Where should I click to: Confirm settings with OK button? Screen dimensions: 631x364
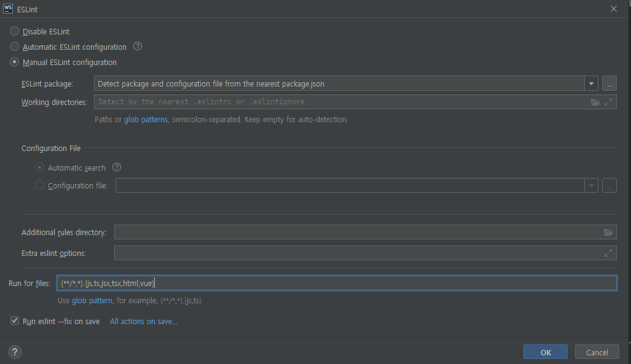[x=545, y=352]
